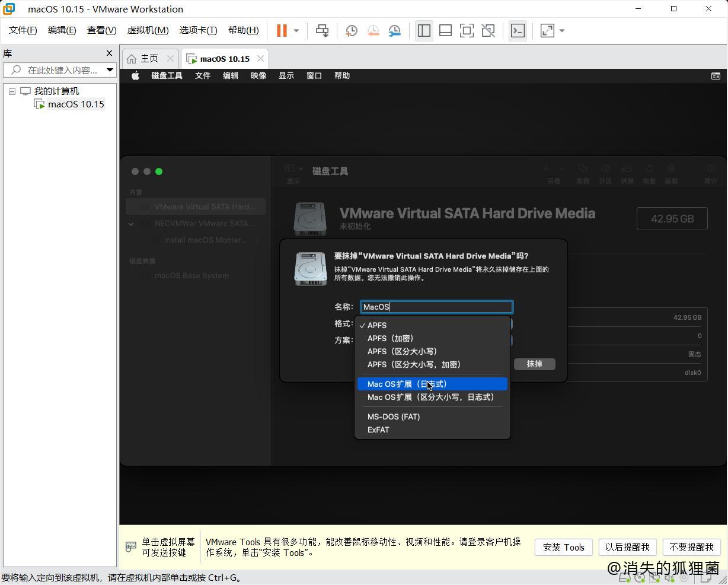Click the stretch guest display icon

point(547,30)
